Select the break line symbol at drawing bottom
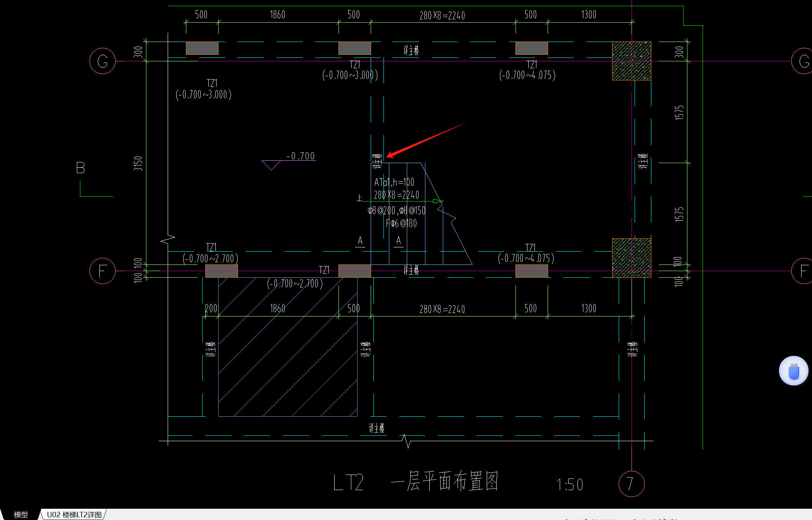The image size is (812, 520). coord(406,441)
